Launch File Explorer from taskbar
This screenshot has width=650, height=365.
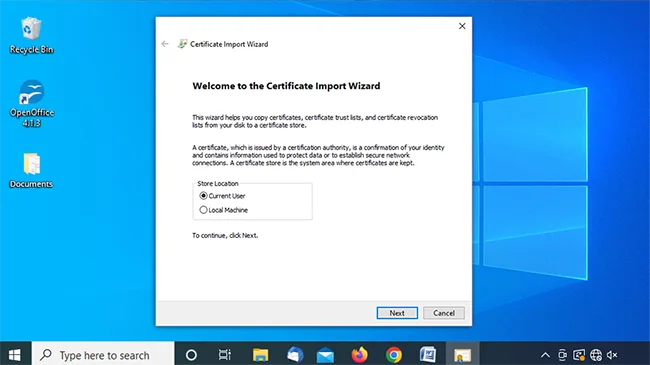[260, 355]
